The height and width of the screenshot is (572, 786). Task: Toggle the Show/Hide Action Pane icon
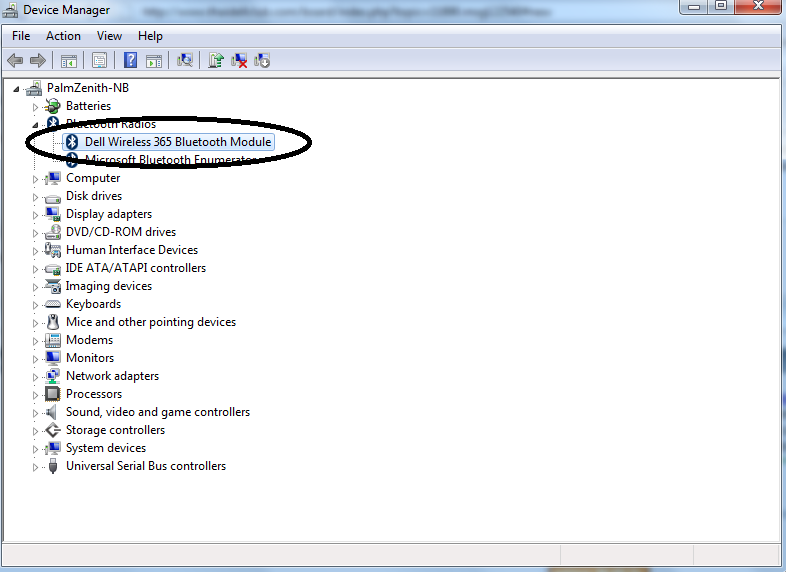click(154, 61)
